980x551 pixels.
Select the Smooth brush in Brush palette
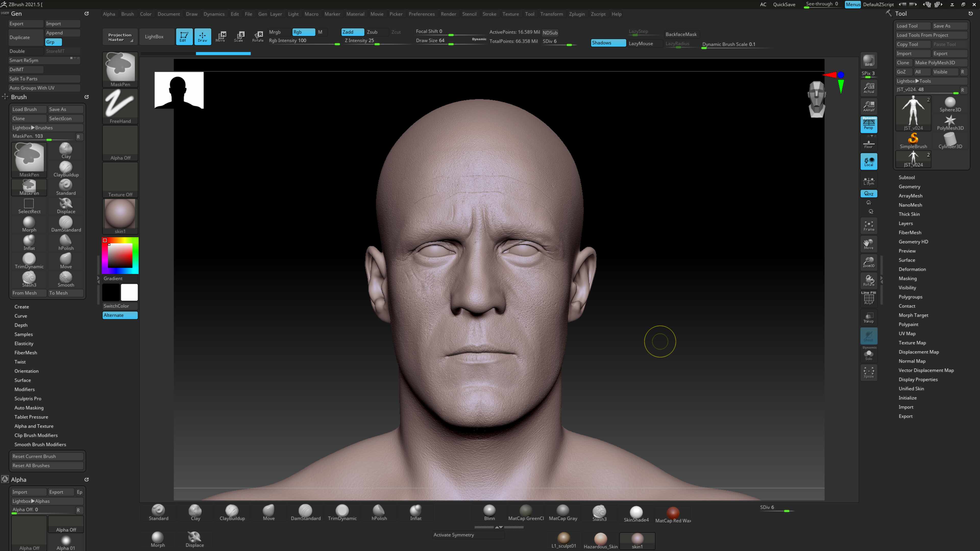pos(66,279)
